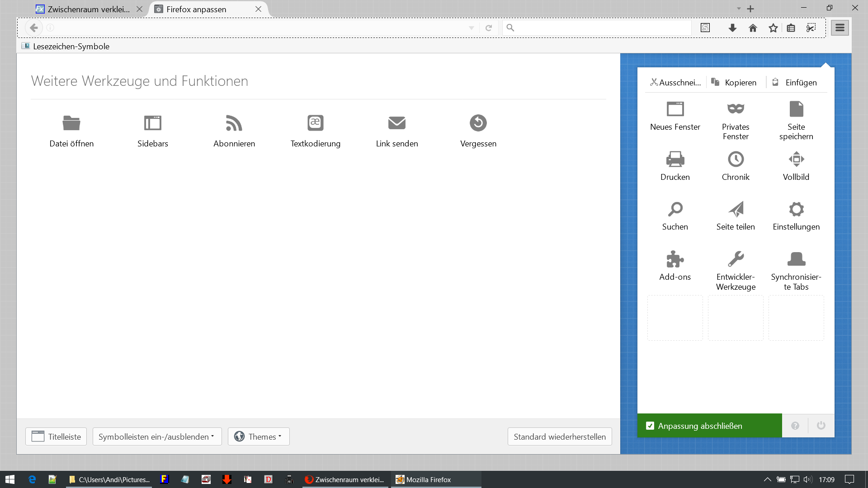Click the Datei öffnen folder icon
This screenshot has width=868, height=488.
71,123
